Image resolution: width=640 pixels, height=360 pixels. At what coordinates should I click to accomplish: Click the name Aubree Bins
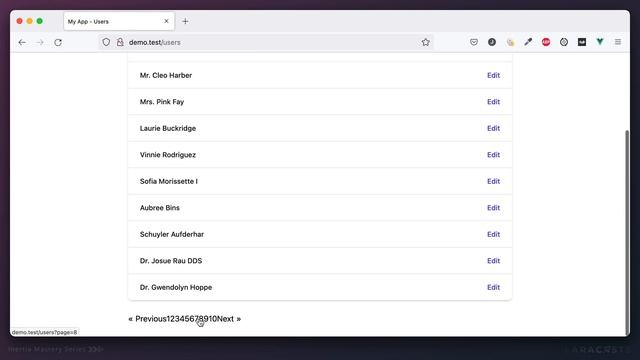(160, 208)
